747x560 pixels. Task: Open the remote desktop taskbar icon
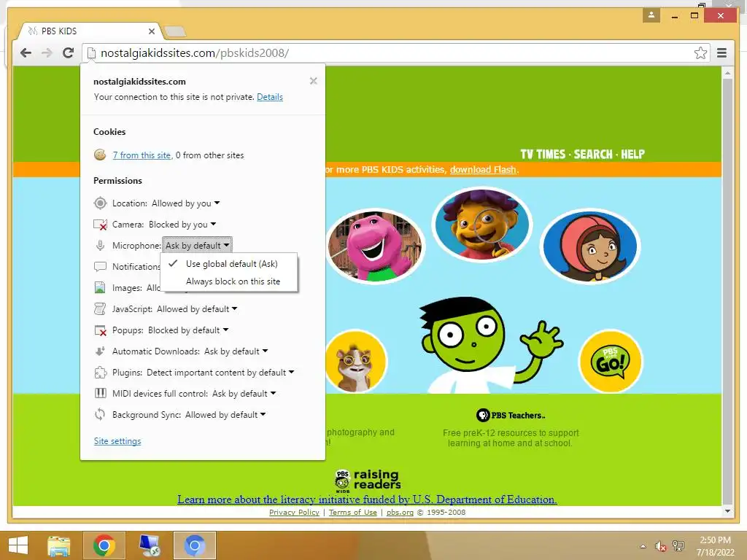(x=149, y=545)
